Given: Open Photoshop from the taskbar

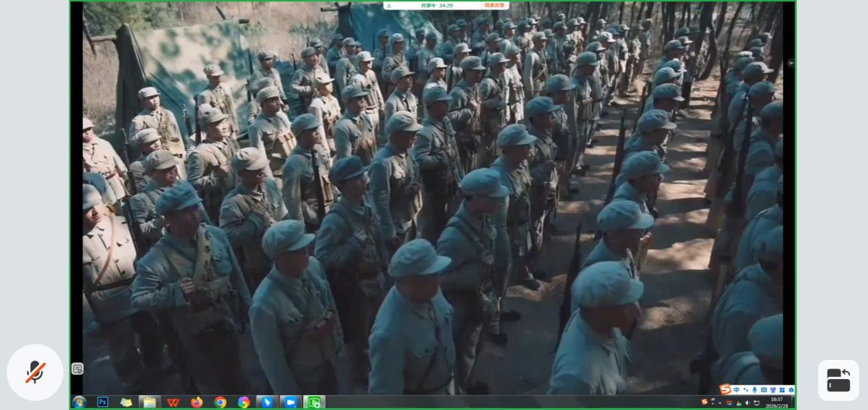Looking at the screenshot, I should pos(103,402).
